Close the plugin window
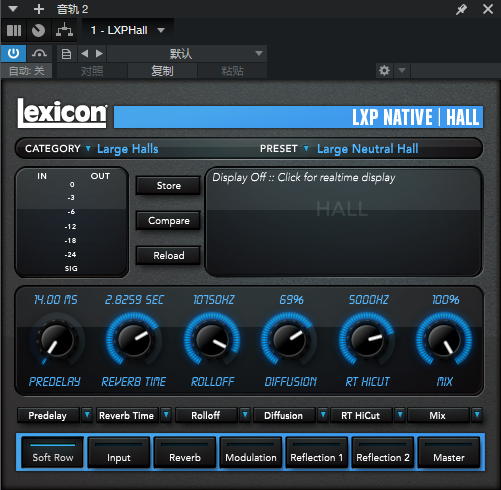 (x=488, y=9)
